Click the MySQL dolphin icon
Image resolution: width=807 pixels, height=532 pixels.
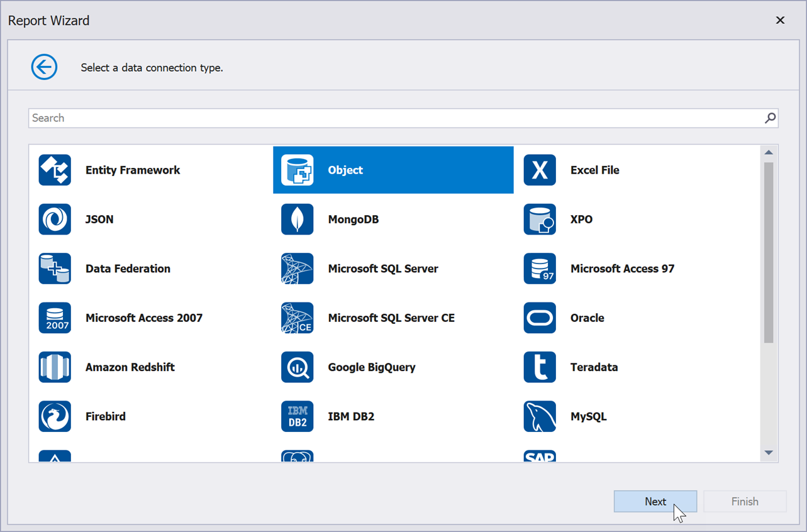[539, 416]
